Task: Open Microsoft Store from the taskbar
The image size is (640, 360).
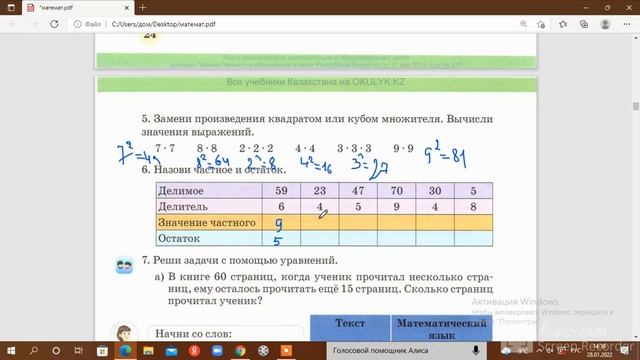Action: pos(102,351)
